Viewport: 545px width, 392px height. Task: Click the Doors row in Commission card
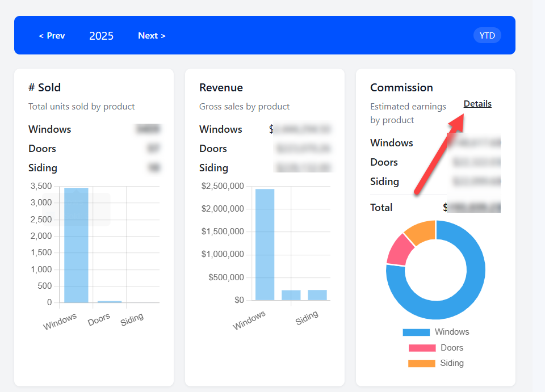pyautogui.click(x=435, y=162)
